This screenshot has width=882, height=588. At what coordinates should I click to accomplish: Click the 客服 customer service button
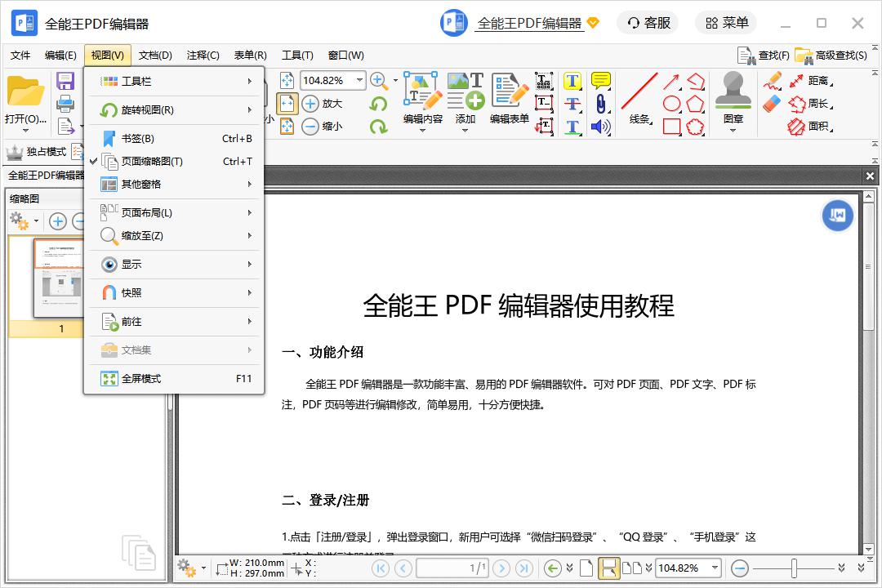pos(648,23)
